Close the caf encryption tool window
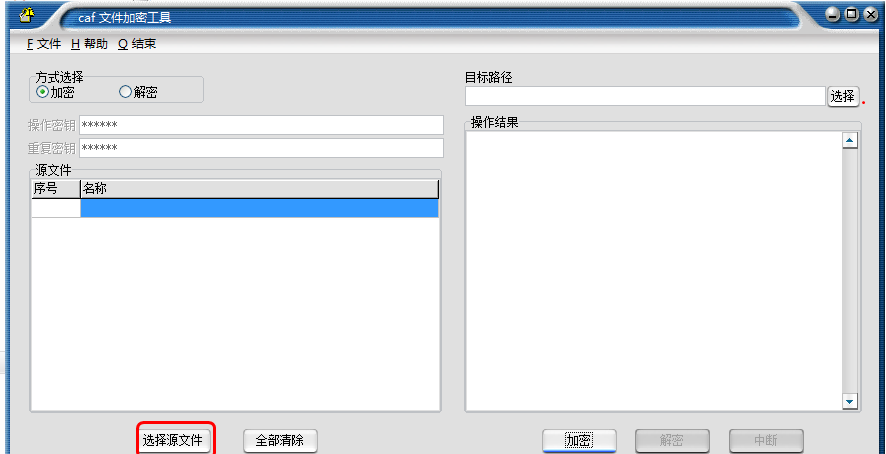This screenshot has width=886, height=454. tap(870, 15)
